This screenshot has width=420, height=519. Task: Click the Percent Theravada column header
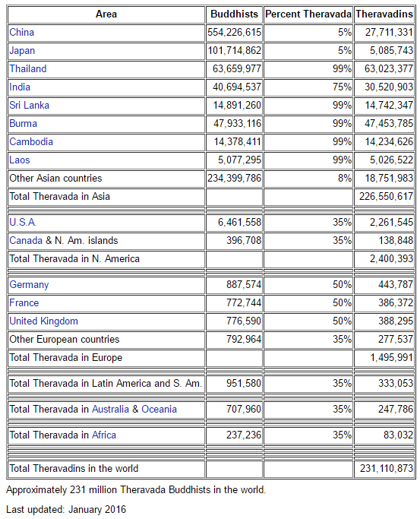click(308, 14)
